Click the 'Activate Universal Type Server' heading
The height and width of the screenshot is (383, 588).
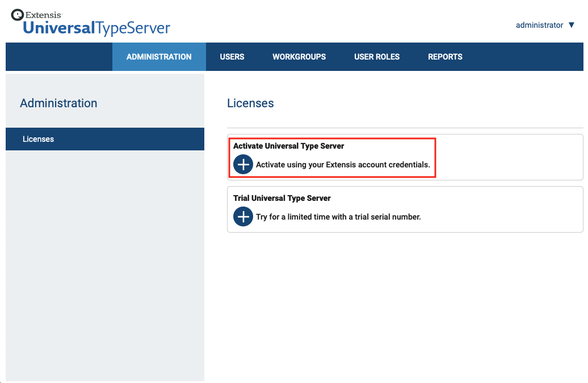[288, 146]
